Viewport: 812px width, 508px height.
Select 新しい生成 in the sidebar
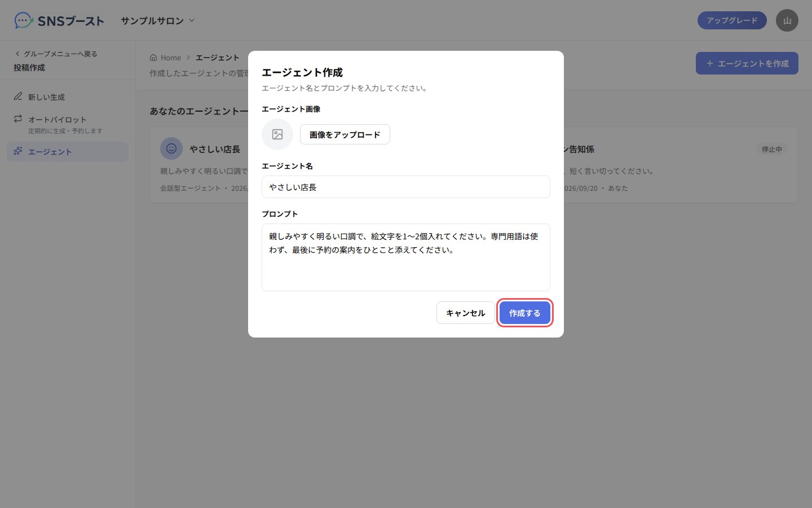click(68, 97)
